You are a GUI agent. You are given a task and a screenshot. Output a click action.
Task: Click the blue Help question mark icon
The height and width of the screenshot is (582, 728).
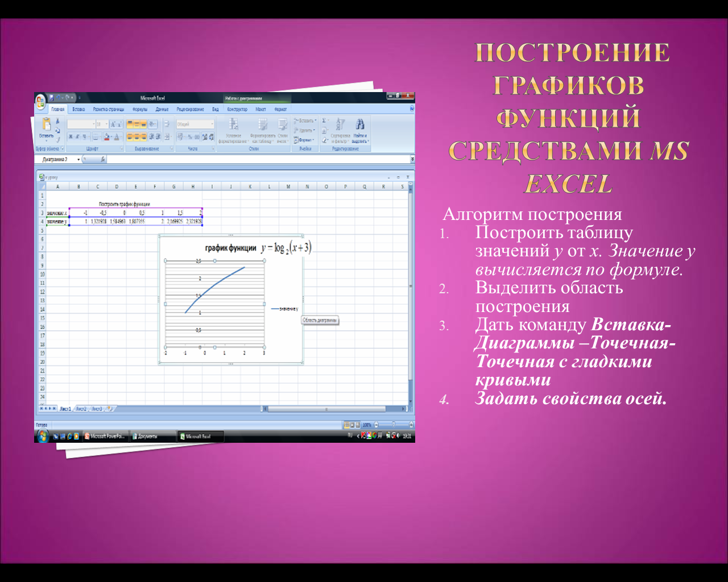pyautogui.click(x=412, y=109)
